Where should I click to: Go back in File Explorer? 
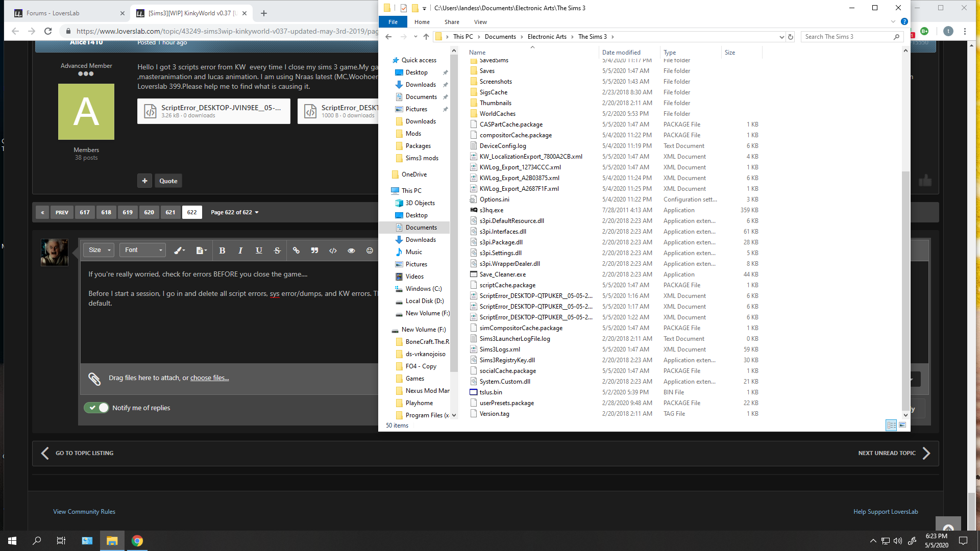point(388,37)
